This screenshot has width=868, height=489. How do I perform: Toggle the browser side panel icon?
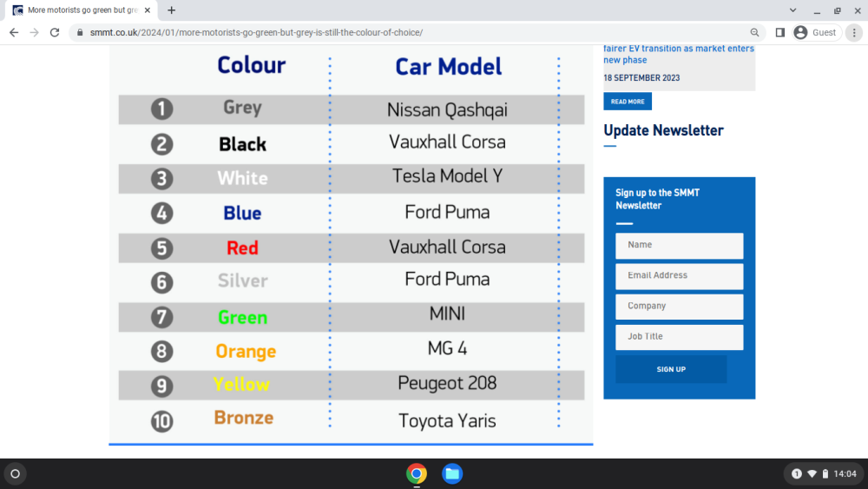(780, 33)
